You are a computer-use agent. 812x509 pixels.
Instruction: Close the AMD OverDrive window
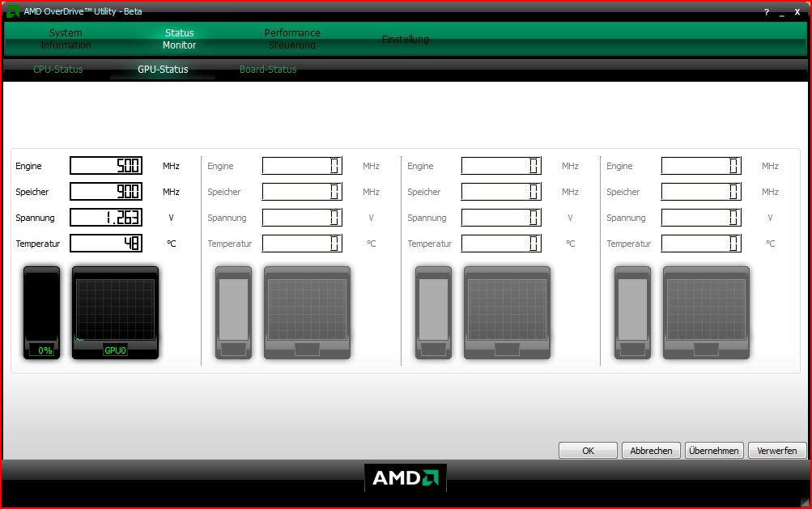pos(797,12)
